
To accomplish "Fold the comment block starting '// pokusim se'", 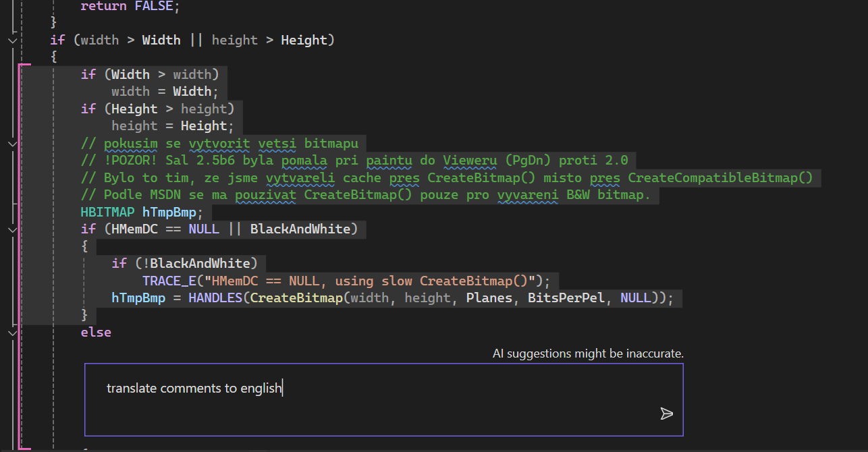I will pos(12,143).
